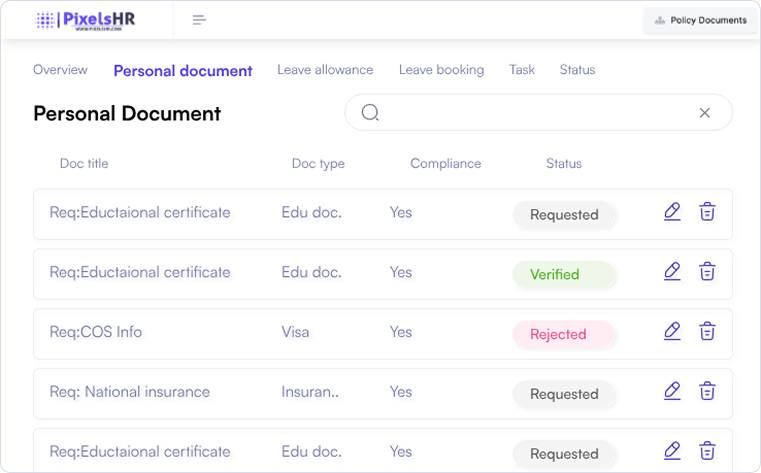Screen dimensions: 761x473
Task: Clear search with the X icon
Action: click(x=704, y=113)
